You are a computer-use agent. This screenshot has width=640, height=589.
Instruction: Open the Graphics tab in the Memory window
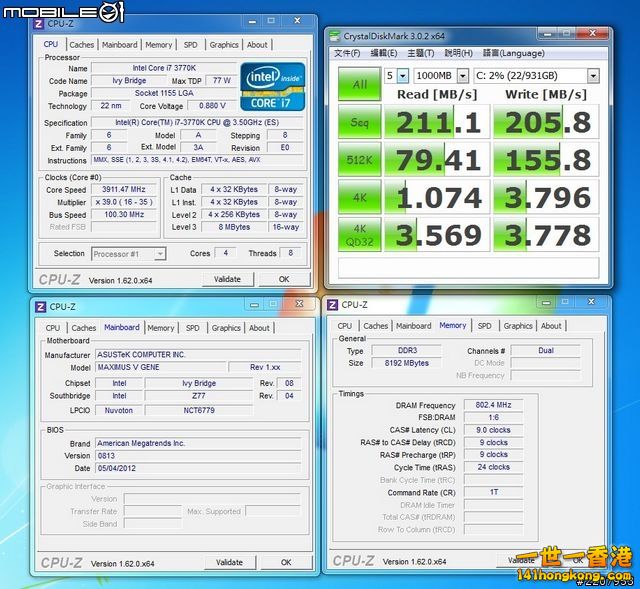click(518, 326)
